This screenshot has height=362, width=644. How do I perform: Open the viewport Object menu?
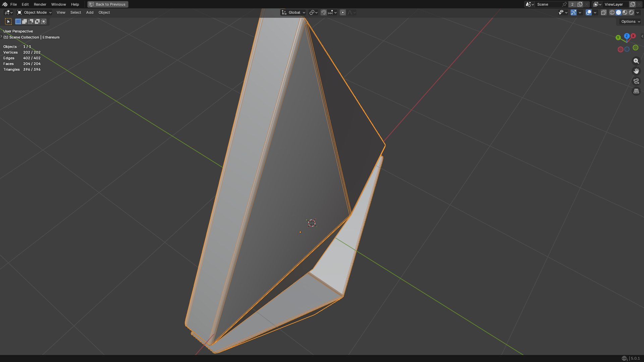[x=104, y=12]
